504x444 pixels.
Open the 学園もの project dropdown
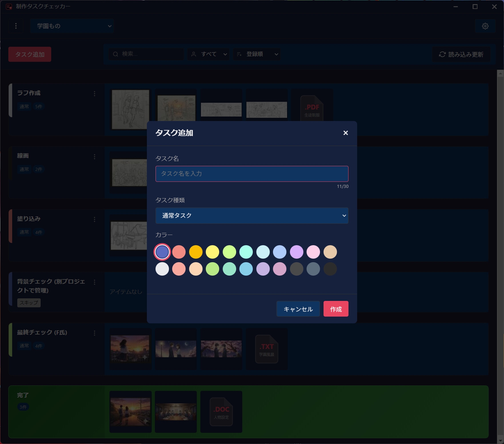pyautogui.click(x=72, y=26)
